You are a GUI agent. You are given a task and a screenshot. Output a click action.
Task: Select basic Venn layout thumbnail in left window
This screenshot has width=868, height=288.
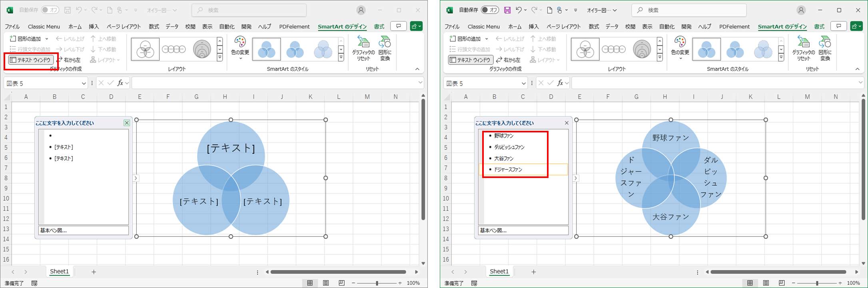[x=145, y=49]
